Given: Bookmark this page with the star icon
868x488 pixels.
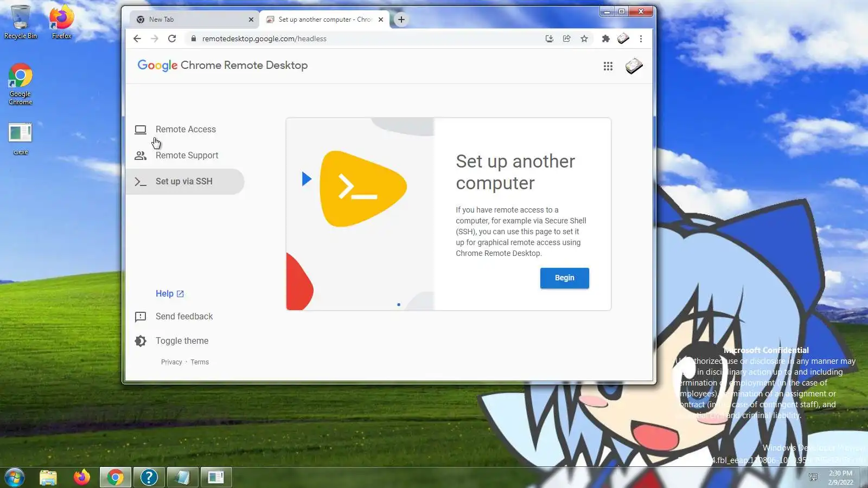Looking at the screenshot, I should (584, 38).
